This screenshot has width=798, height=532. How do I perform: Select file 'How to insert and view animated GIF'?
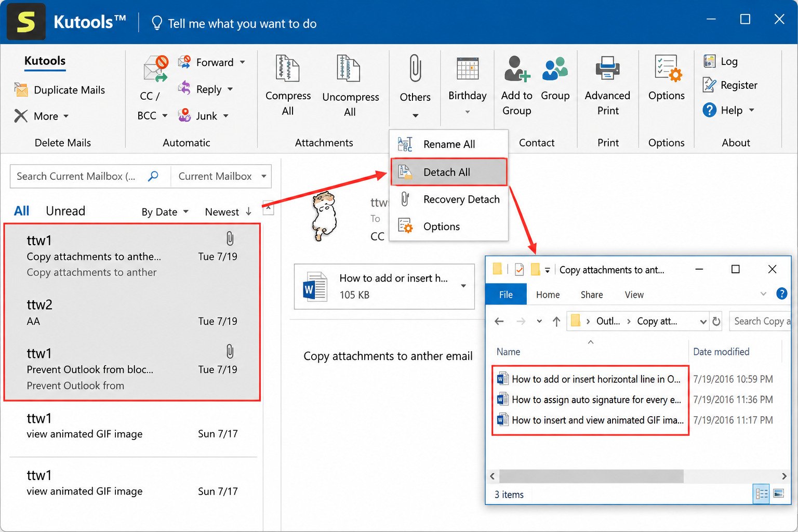(x=589, y=420)
